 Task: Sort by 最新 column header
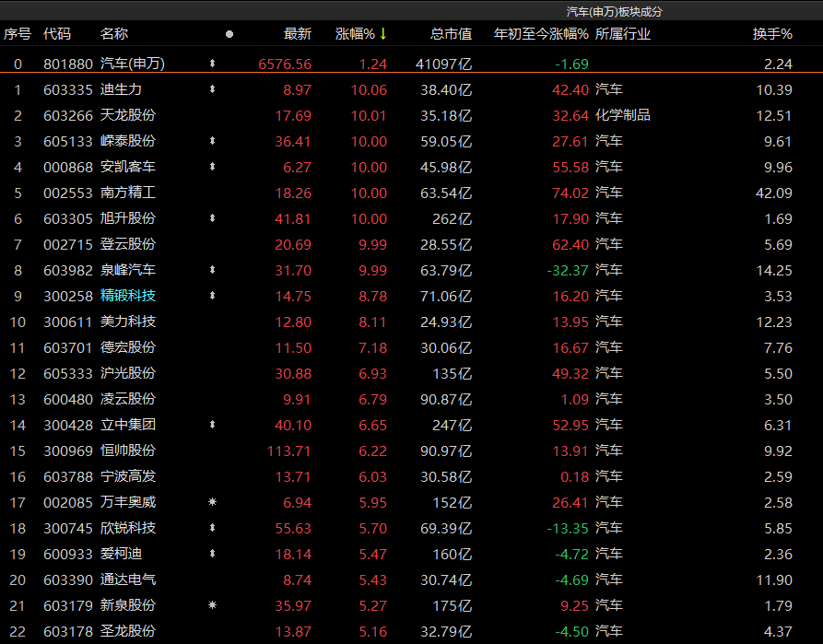pos(298,34)
